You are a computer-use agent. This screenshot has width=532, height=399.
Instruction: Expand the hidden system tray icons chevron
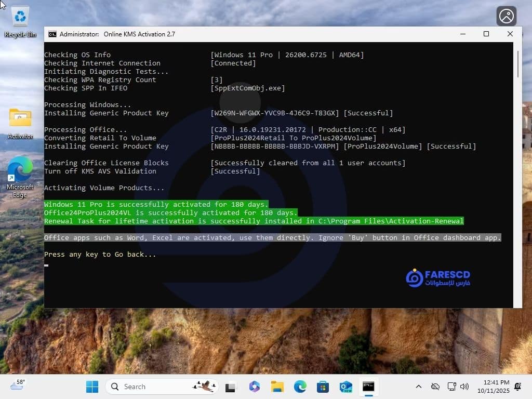(x=419, y=387)
